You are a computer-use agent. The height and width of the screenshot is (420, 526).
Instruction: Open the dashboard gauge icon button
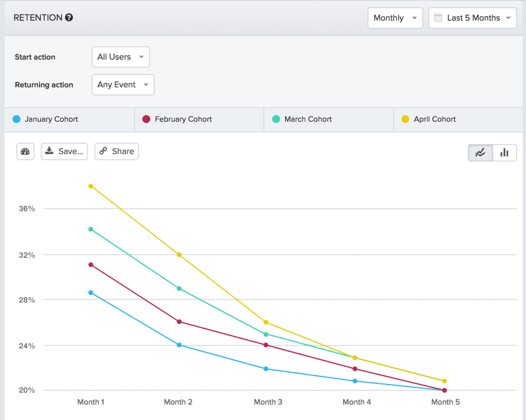point(25,151)
